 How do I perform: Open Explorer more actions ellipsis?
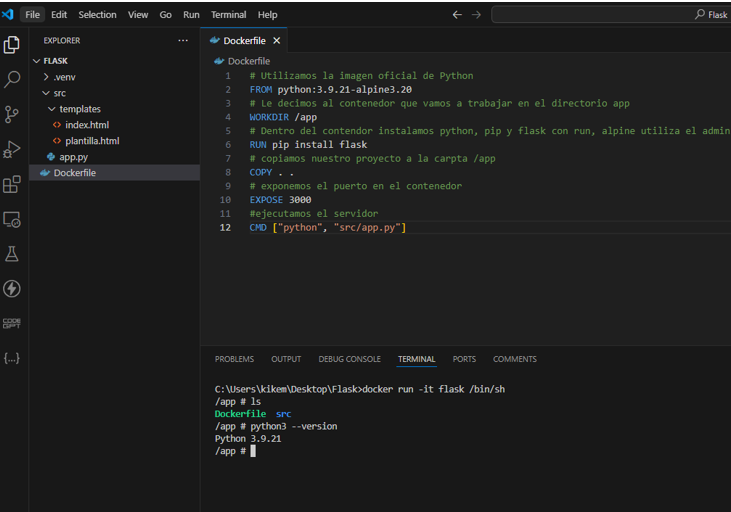[x=182, y=41]
